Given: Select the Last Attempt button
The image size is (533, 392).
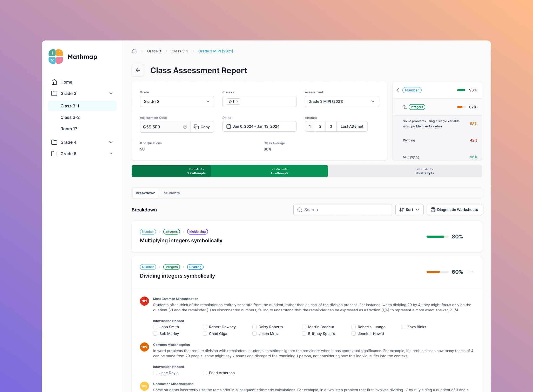Looking at the screenshot, I should coord(352,126).
